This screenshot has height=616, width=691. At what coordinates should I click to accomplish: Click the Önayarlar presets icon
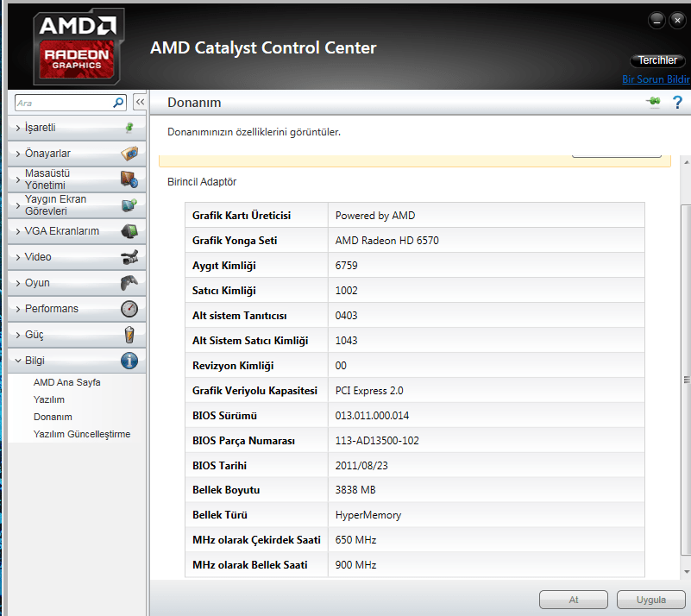click(129, 154)
